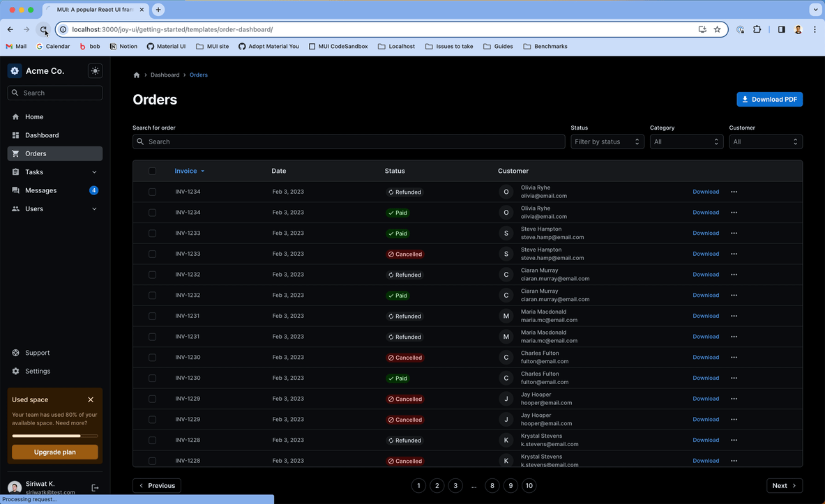825x504 pixels.
Task: Tick the checkbox of the first INV-1230 row
Action: [153, 358]
